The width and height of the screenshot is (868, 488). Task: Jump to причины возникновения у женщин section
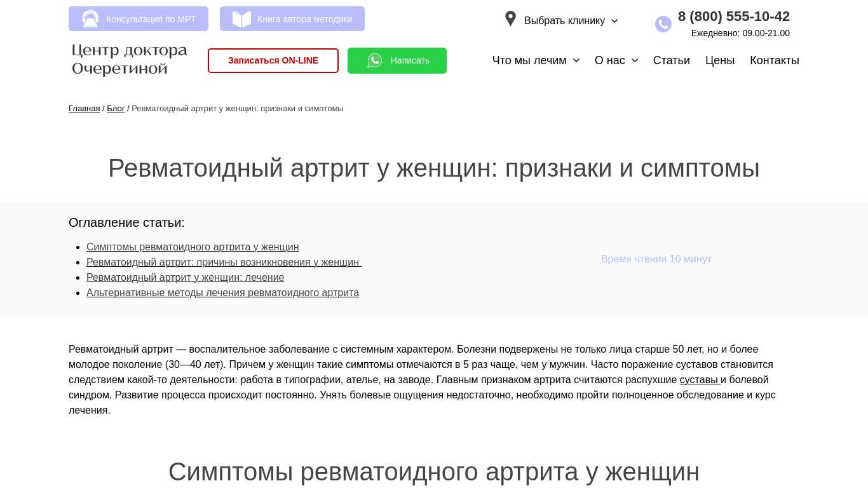[x=224, y=262]
